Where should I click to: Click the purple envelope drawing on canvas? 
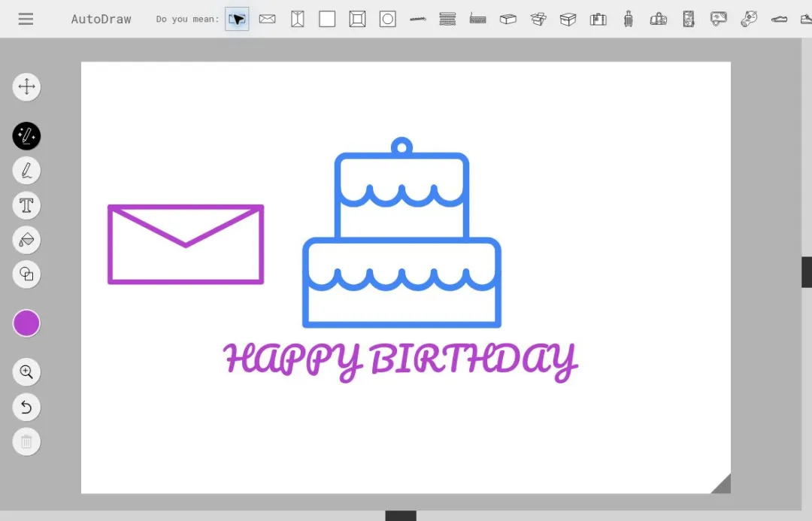tap(186, 244)
